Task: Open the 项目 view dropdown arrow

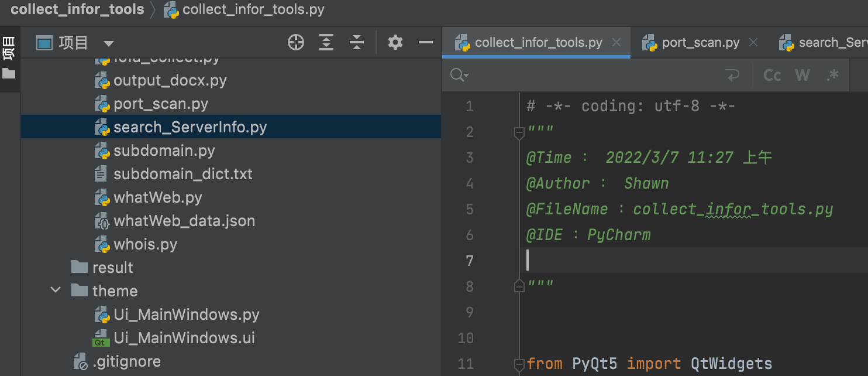Action: [x=109, y=43]
